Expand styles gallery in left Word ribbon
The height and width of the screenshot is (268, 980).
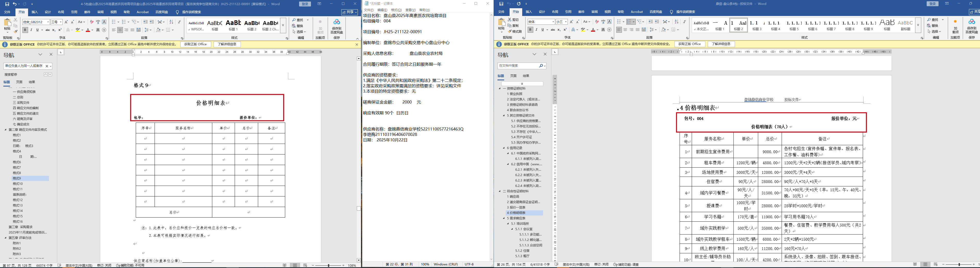tap(283, 25)
